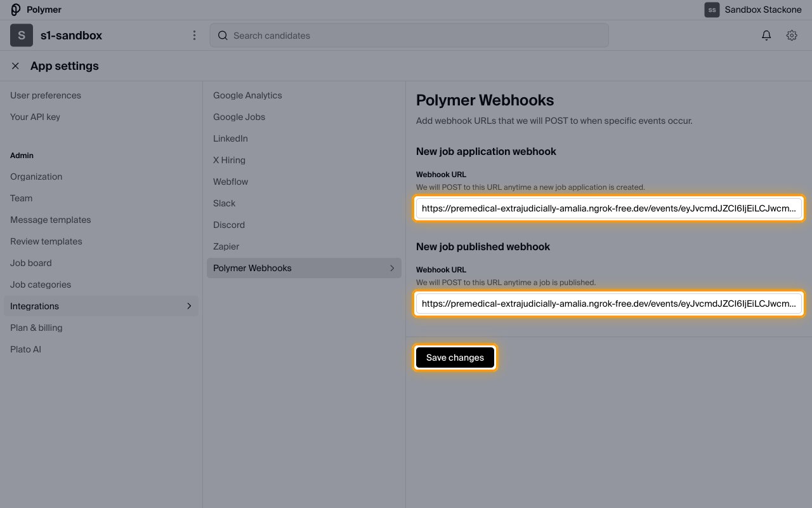This screenshot has width=812, height=508.
Task: Open Review templates
Action: click(x=46, y=241)
